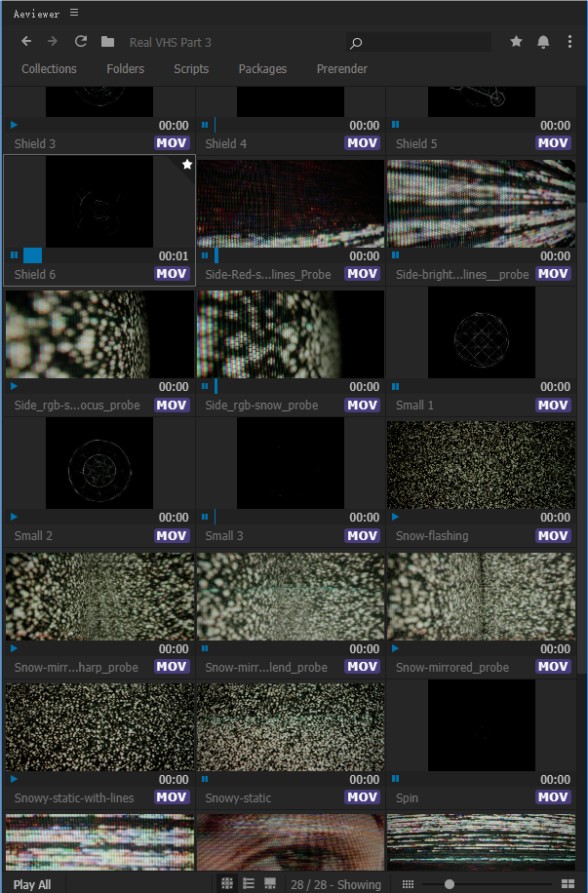Click the Side_rgb-s...ocus_probe file name
This screenshot has height=893, width=588.
pyautogui.click(x=77, y=406)
